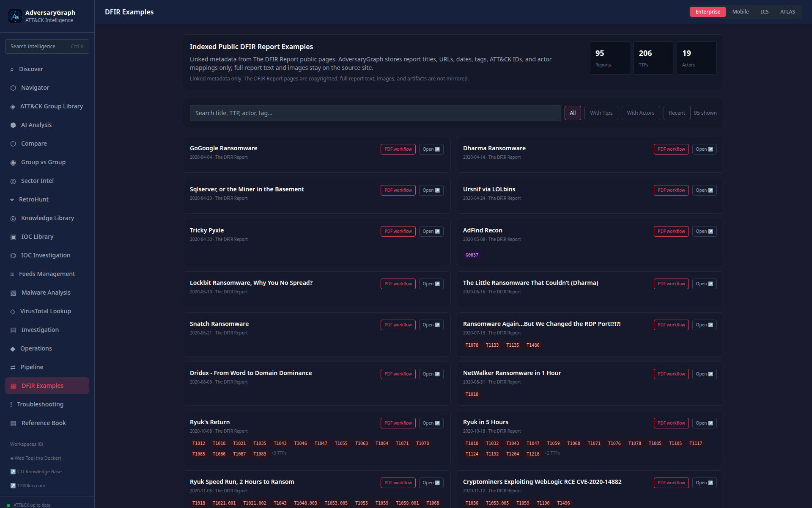Open IOC Investigation from its sidebar icon
The image size is (812, 508).
point(13,256)
